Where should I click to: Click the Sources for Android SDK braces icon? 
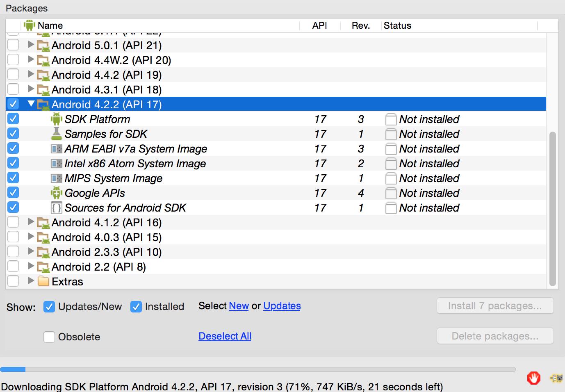pos(56,207)
